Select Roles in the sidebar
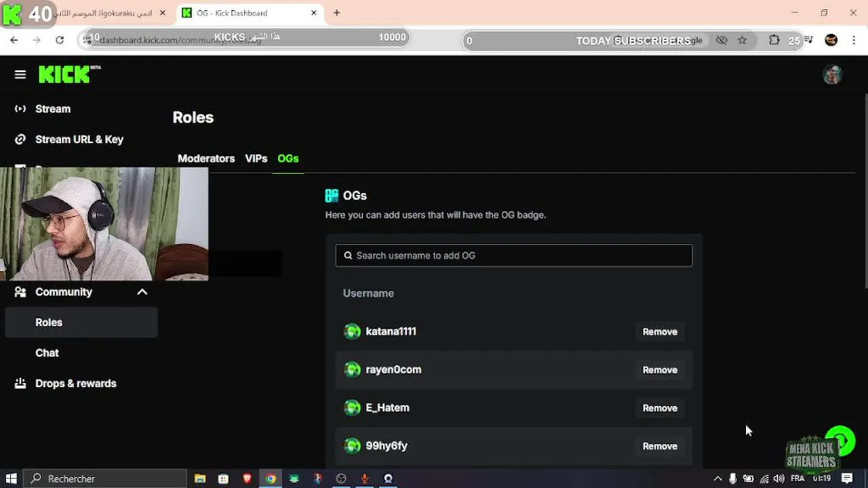Image resolution: width=868 pixels, height=488 pixels. pos(81,322)
